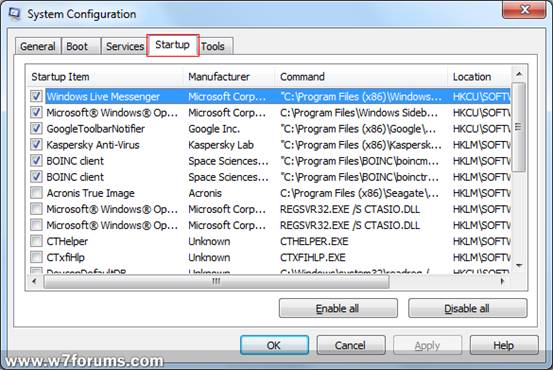Screen dimensions: 553x370
Task: Click the horizontal scroll right arrow
Action: coord(502,281)
